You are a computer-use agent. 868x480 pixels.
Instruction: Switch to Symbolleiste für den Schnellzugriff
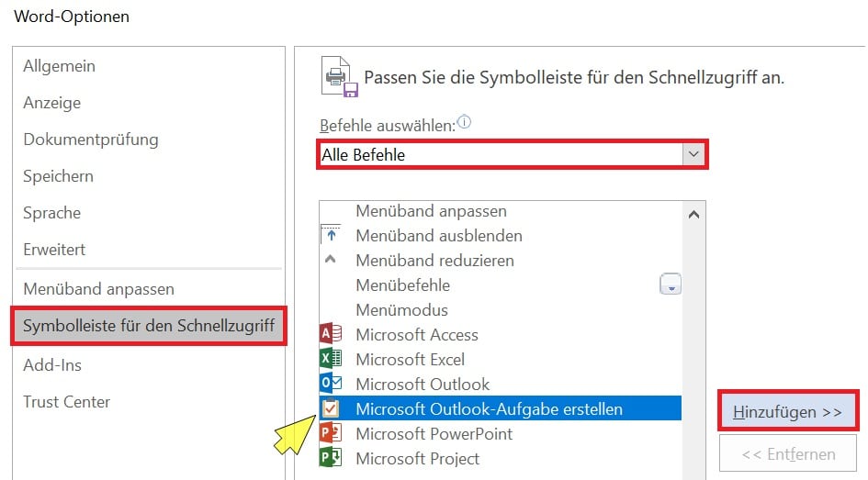pyautogui.click(x=149, y=326)
